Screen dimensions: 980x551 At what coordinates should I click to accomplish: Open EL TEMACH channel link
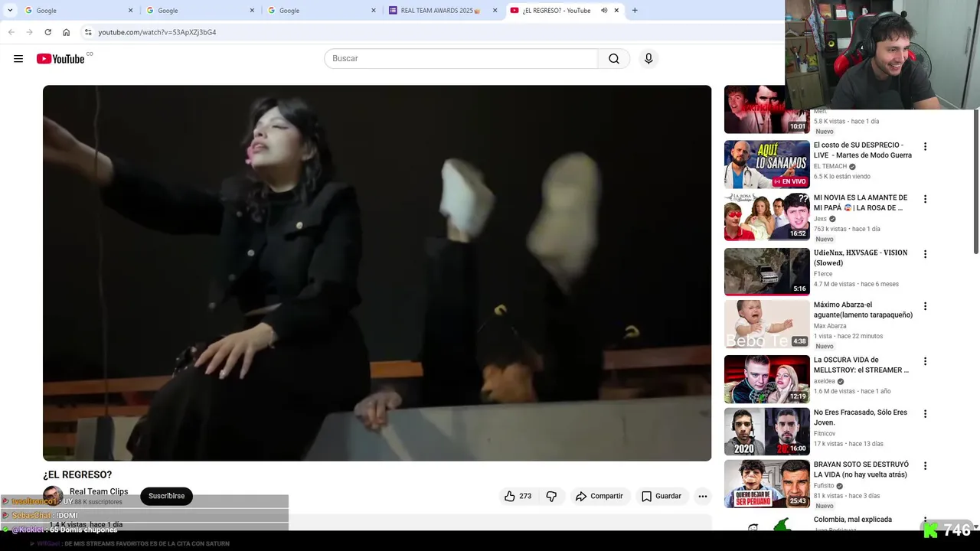830,166
